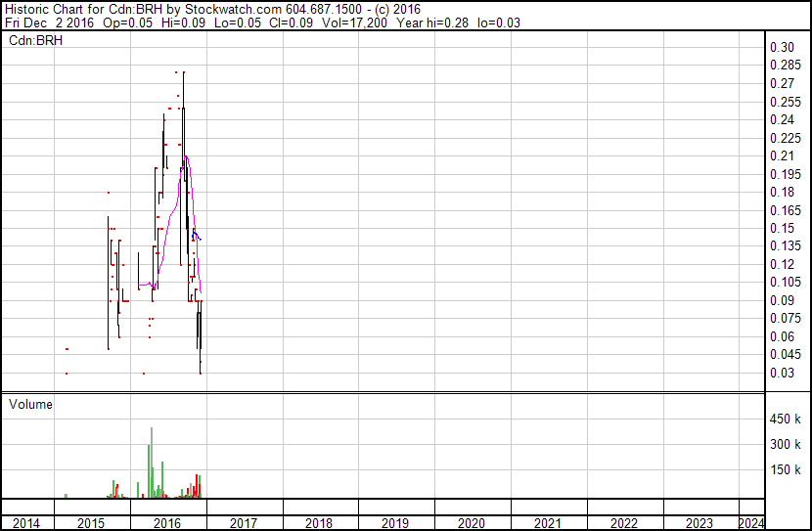Click the 450 k volume axis label
Screen dimensions: 812x531
(x=787, y=420)
